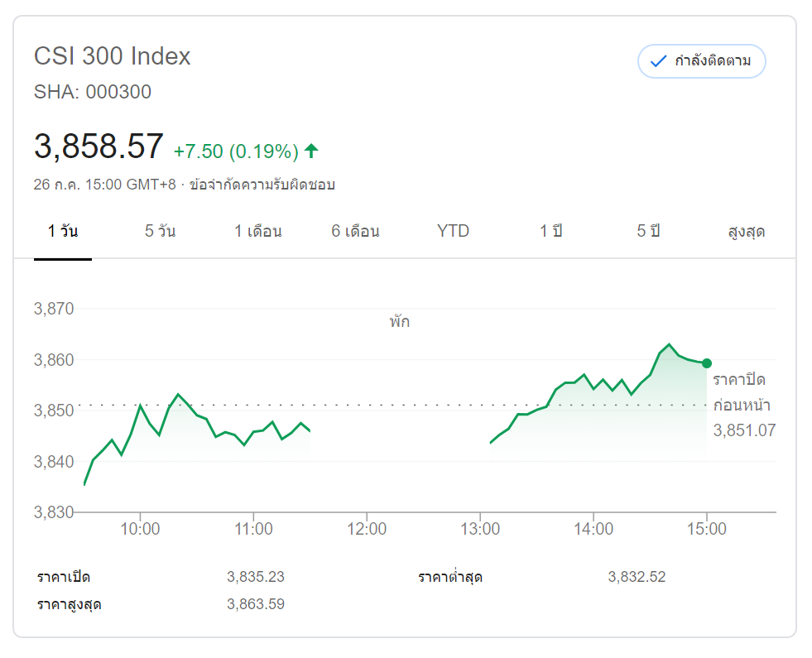The width and height of the screenshot is (812, 658).
Task: Click the chart line peak near 14:40
Action: [669, 344]
